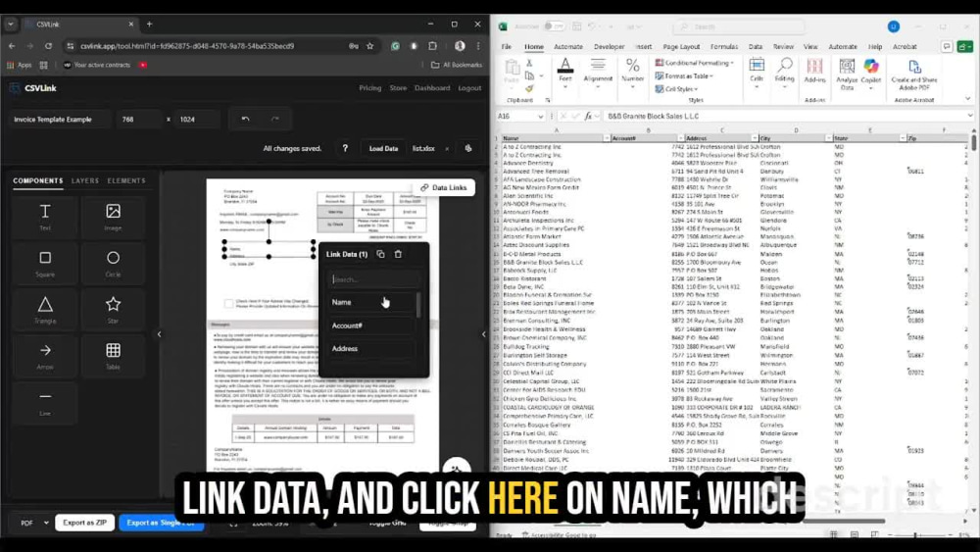The height and width of the screenshot is (552, 980).
Task: Open the Data ribbon tab in Excel
Action: (x=755, y=47)
